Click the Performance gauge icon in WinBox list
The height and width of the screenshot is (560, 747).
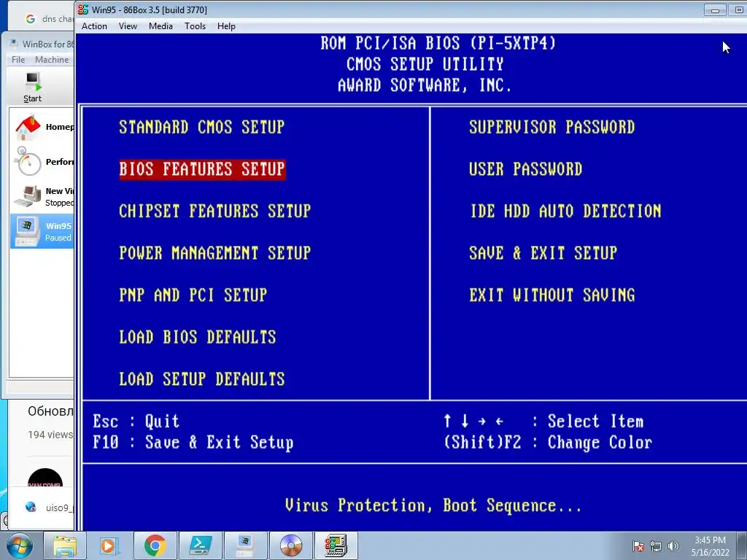[28, 162]
